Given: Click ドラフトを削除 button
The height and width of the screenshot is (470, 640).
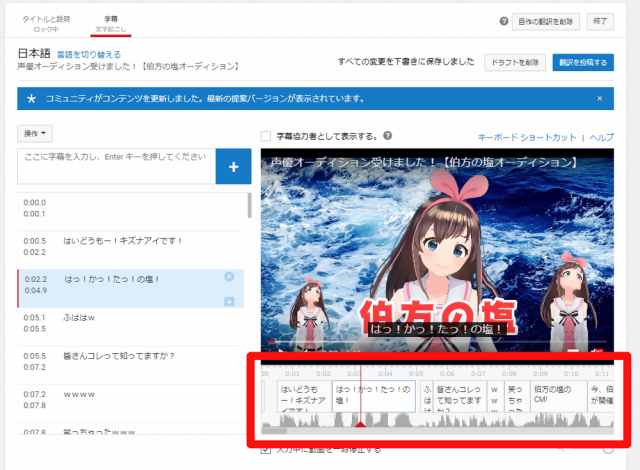Looking at the screenshot, I should [515, 62].
